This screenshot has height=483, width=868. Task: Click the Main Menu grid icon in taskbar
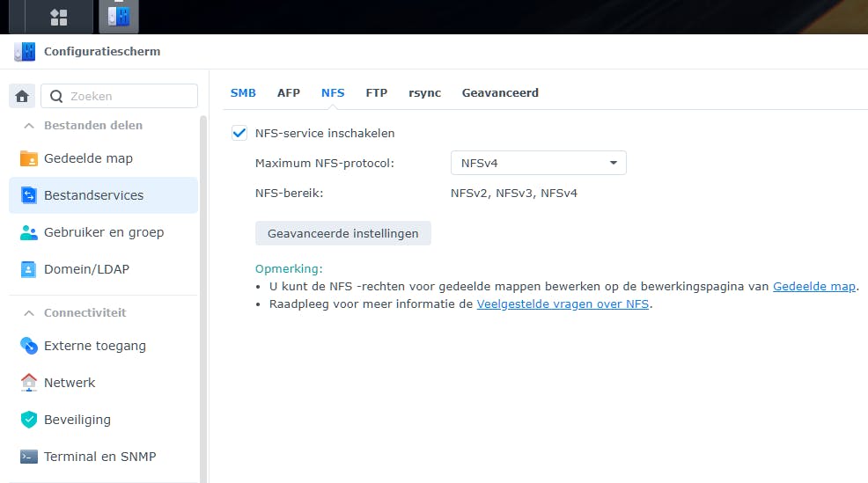coord(59,17)
